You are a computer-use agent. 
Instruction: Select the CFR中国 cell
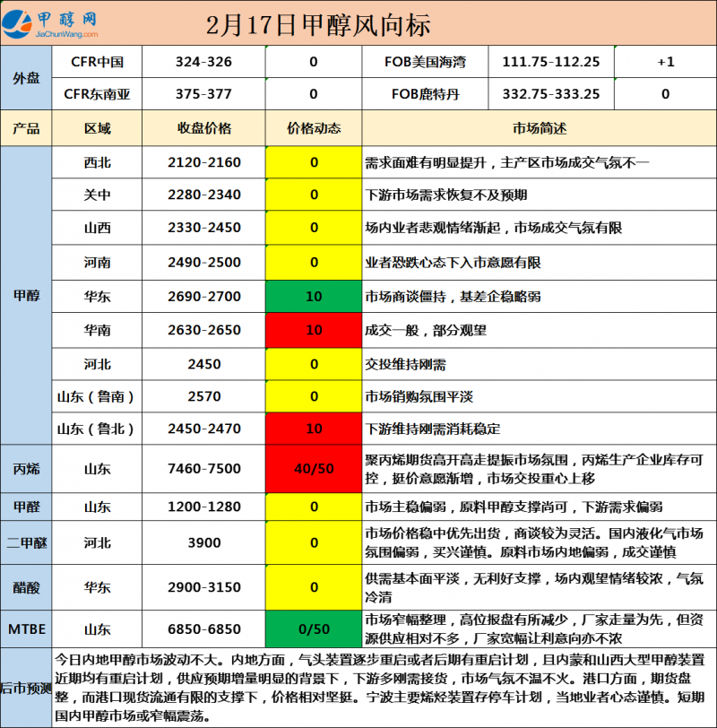coord(97,62)
